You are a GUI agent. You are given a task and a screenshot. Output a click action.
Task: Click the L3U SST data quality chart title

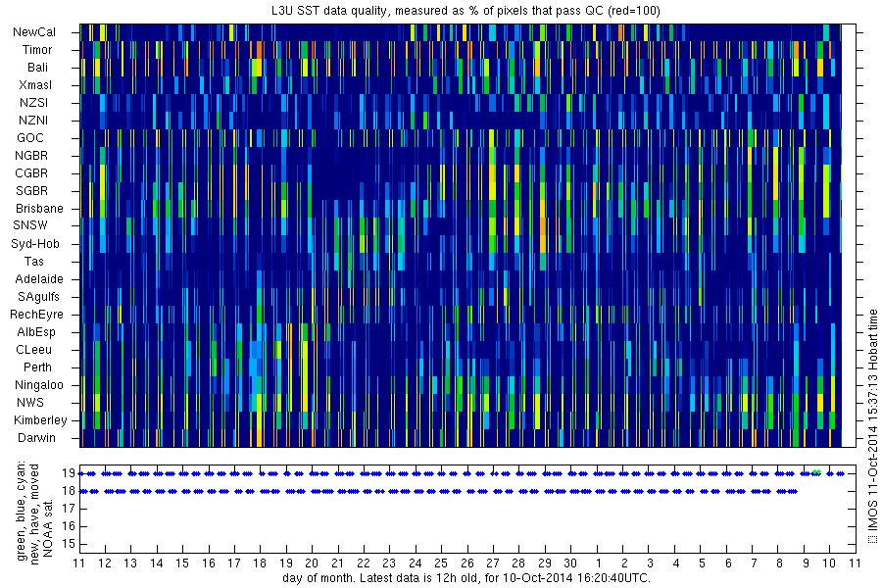pyautogui.click(x=467, y=10)
